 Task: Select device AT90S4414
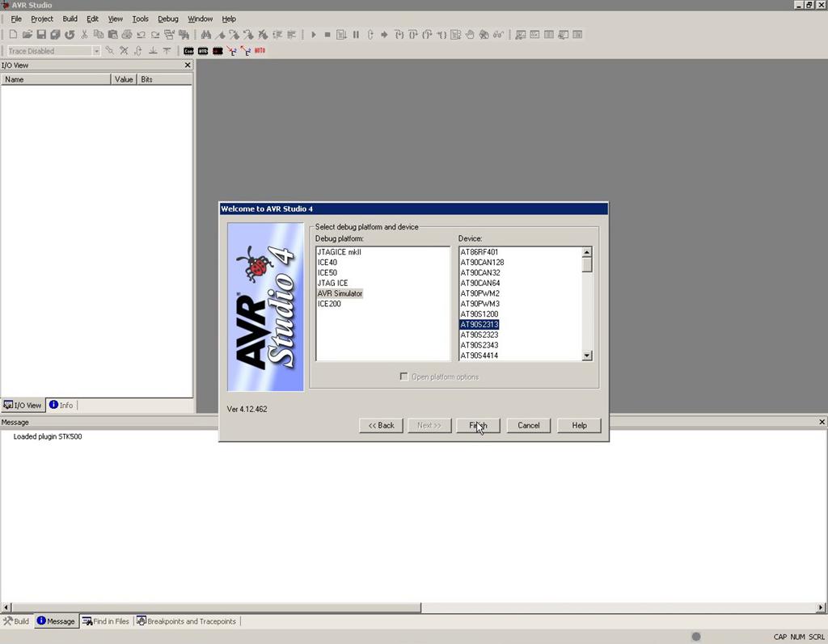point(479,356)
